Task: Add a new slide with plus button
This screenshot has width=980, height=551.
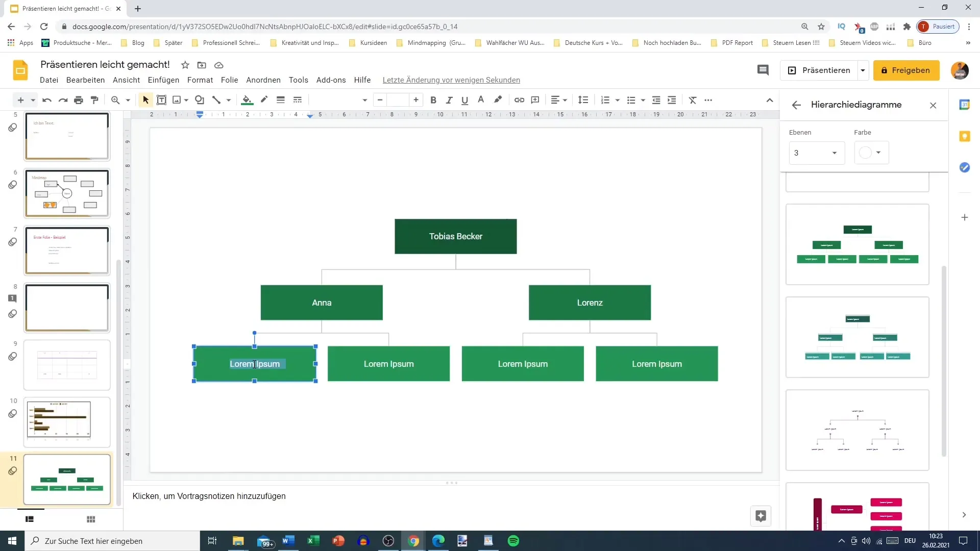Action: 21,100
